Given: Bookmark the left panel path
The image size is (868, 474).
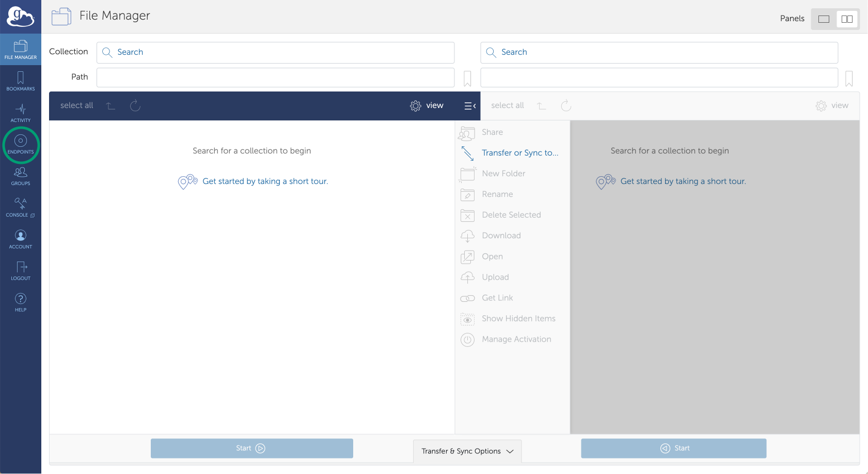Looking at the screenshot, I should [x=467, y=79].
